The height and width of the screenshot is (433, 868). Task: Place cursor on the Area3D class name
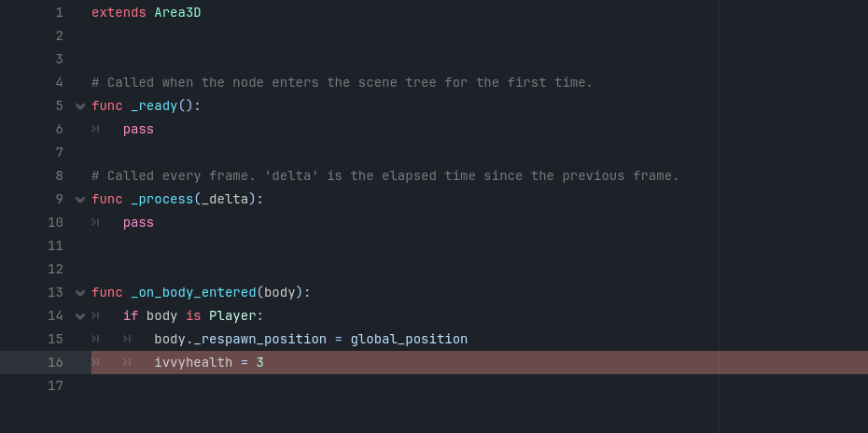pyautogui.click(x=177, y=13)
